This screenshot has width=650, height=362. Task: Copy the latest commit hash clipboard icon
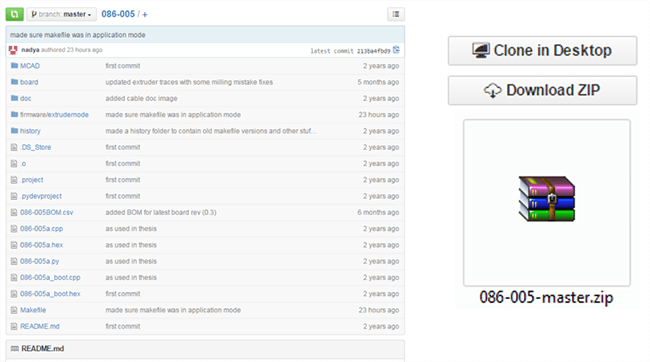[396, 50]
